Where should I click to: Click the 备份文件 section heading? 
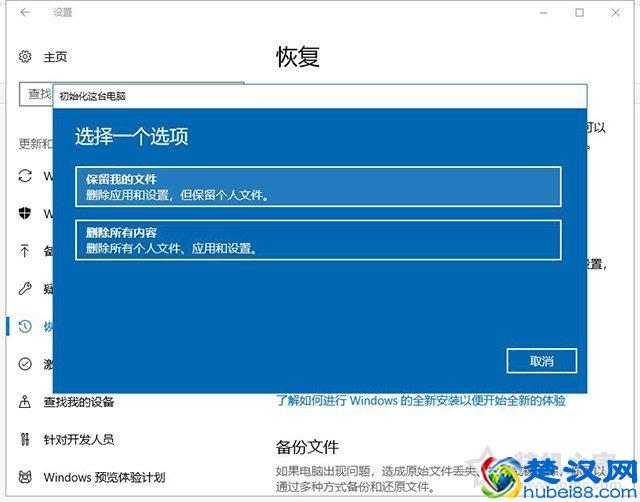coord(307,447)
